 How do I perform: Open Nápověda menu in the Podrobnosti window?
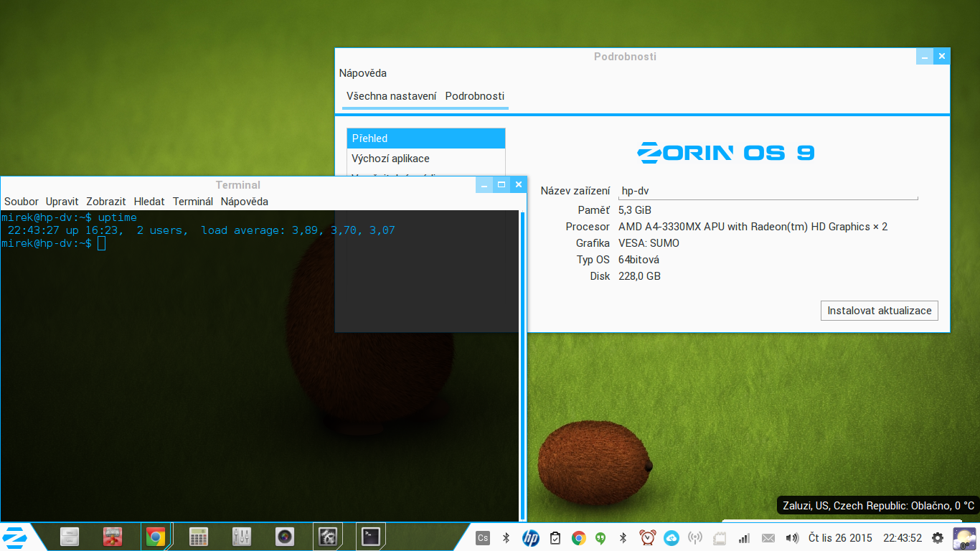tap(363, 73)
